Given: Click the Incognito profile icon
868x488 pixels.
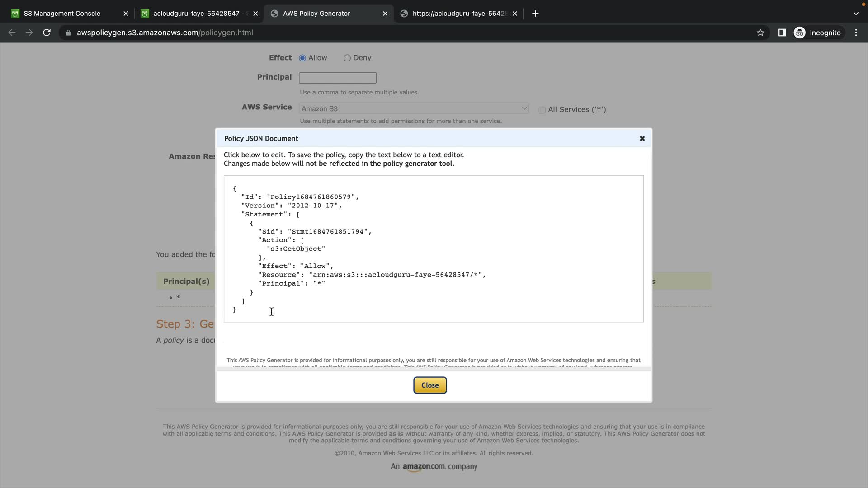Looking at the screenshot, I should point(799,33).
